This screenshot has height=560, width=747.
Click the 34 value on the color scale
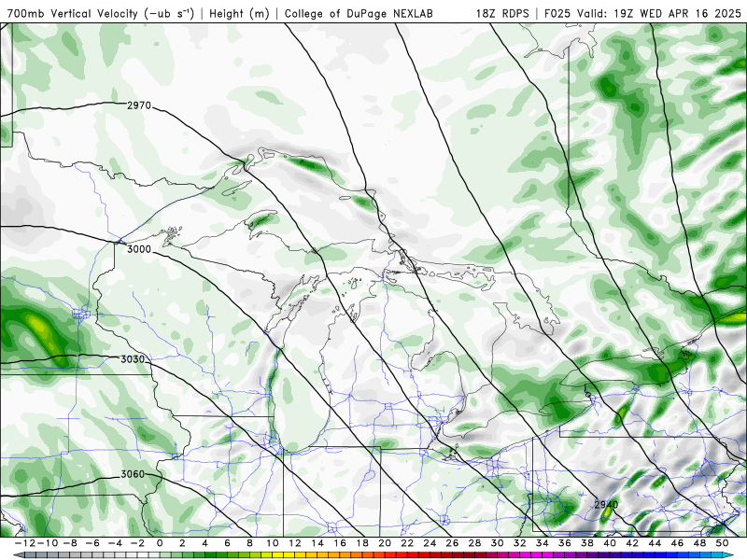(x=543, y=543)
